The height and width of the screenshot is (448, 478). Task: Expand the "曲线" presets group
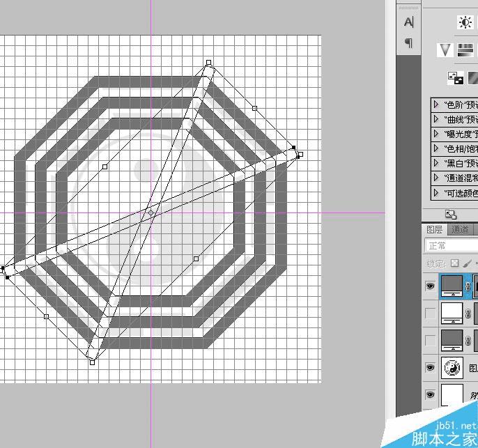point(436,119)
